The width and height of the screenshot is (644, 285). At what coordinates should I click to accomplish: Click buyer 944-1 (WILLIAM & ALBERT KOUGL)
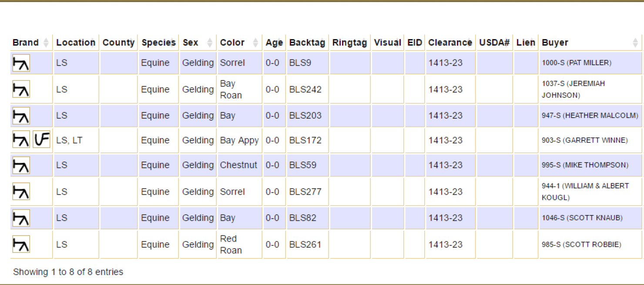585,192
